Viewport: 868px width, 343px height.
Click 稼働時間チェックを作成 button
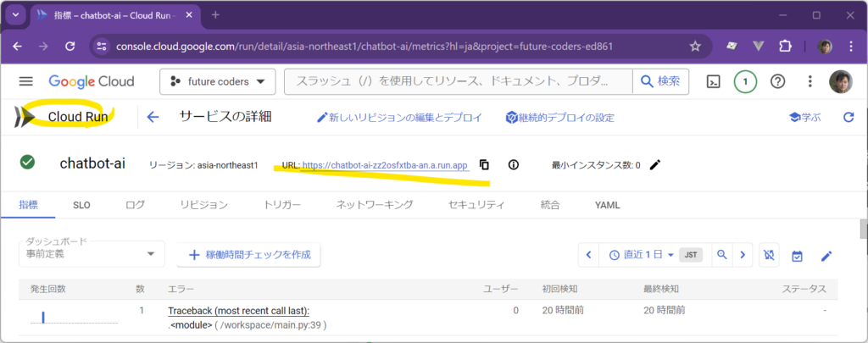(x=248, y=254)
